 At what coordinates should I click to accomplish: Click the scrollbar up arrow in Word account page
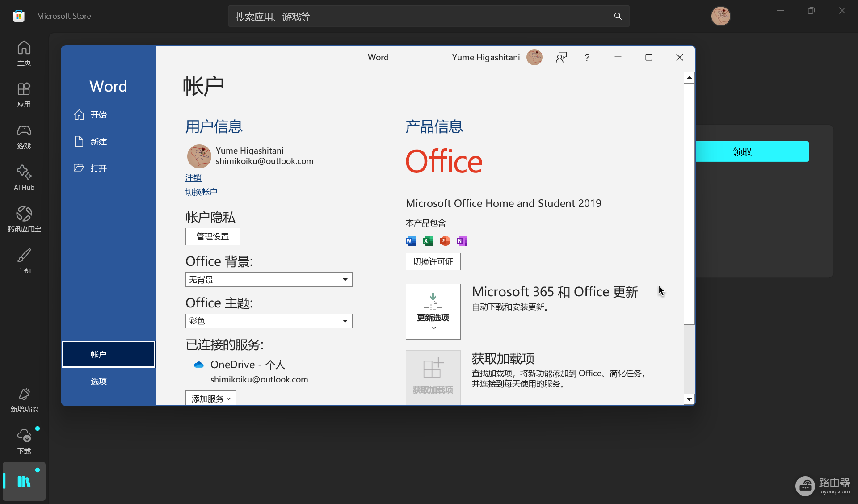point(690,78)
